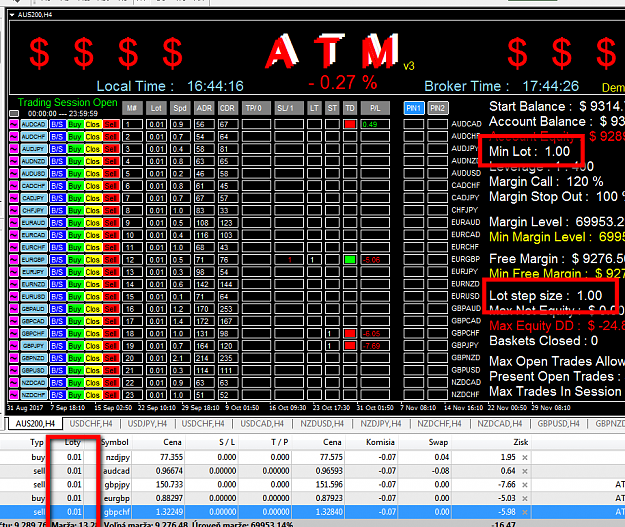Toggle the PIN2 header button
This screenshot has width=625, height=527.
[438, 108]
